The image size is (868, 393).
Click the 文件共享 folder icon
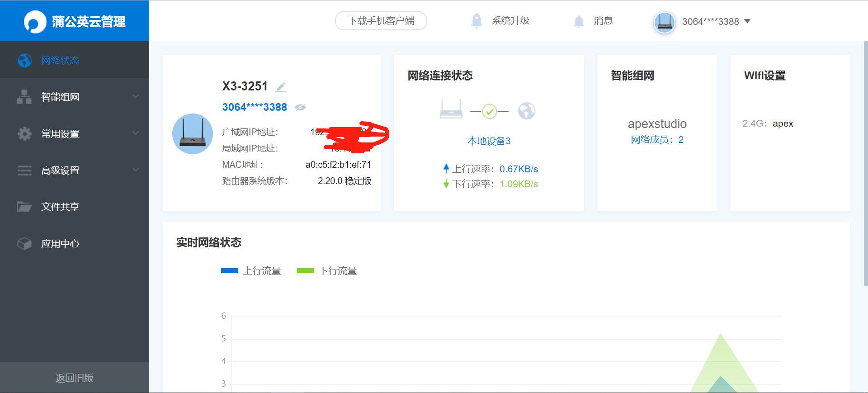click(24, 207)
